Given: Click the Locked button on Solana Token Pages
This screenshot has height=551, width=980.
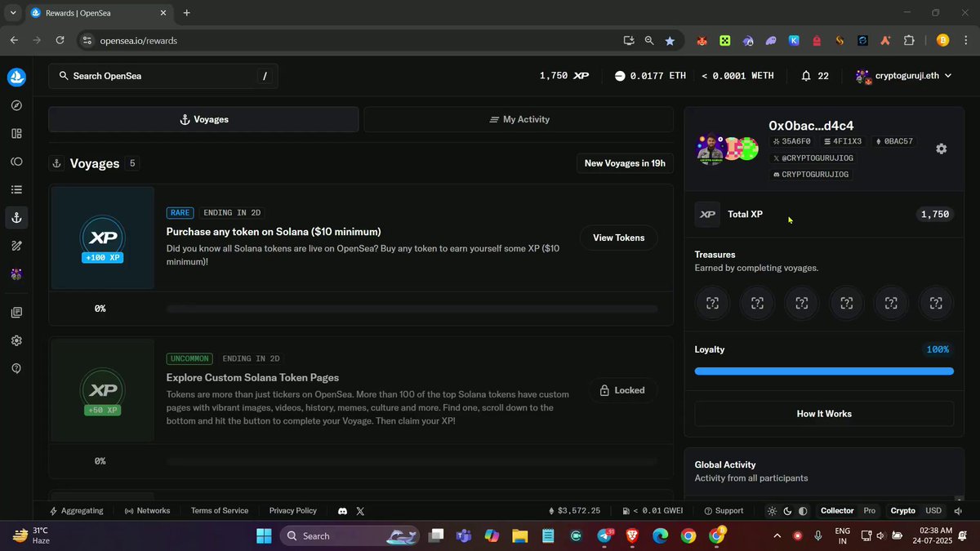Looking at the screenshot, I should click(622, 390).
